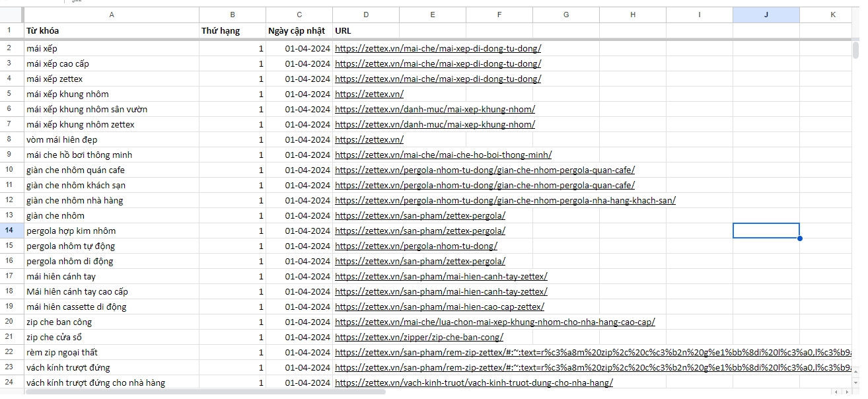
Task: Select the date cell for 'mái xếp khung nhôm'
Action: pos(299,94)
